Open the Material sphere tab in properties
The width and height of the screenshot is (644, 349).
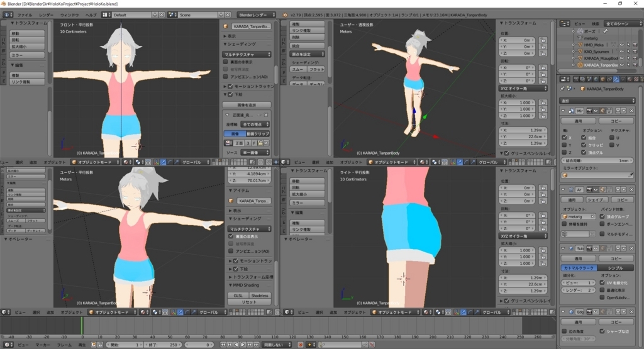click(629, 79)
